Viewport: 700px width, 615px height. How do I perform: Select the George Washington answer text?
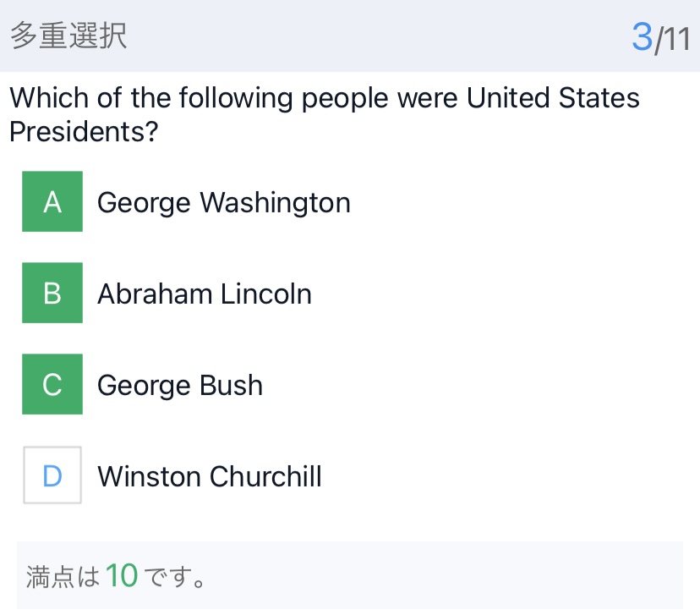(x=223, y=203)
